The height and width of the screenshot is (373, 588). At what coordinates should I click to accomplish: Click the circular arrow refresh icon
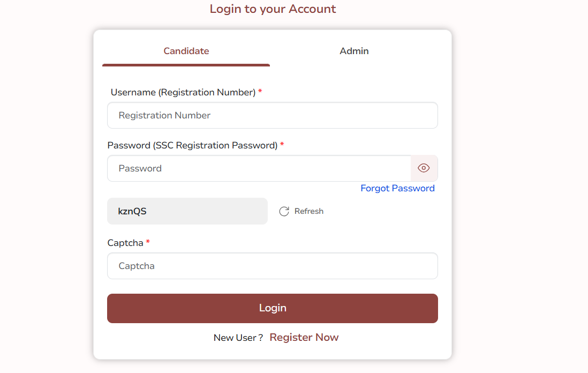coord(284,211)
